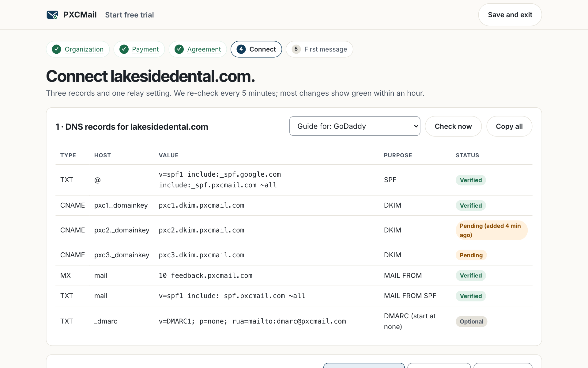Click Save and exit button

point(510,15)
